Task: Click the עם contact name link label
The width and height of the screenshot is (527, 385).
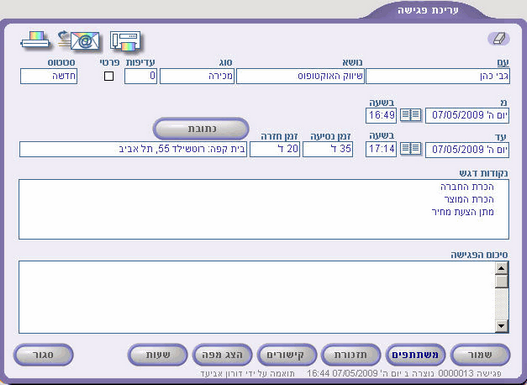Action: tap(503, 62)
